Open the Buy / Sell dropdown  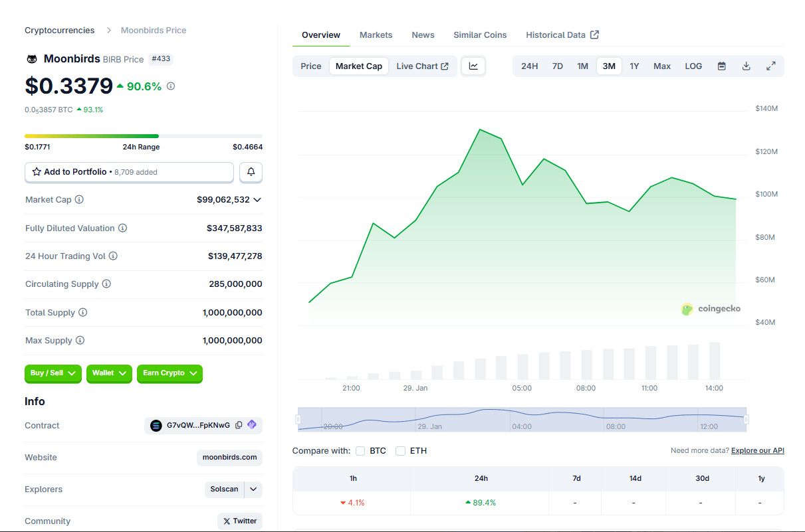(53, 373)
